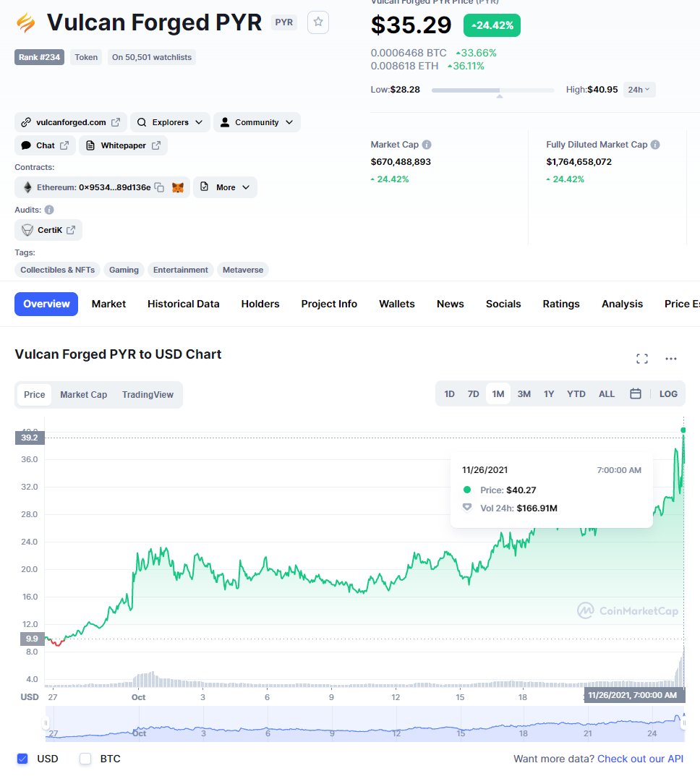
Task: Open the Market tab
Action: point(108,304)
